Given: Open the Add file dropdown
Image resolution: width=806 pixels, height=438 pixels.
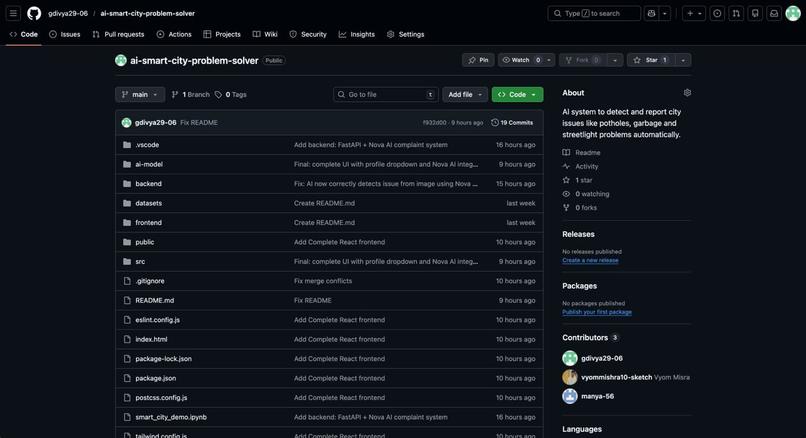Looking at the screenshot, I should click(x=465, y=95).
